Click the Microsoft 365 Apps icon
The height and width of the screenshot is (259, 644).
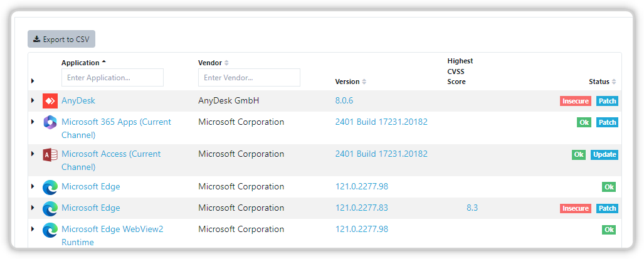coord(50,122)
